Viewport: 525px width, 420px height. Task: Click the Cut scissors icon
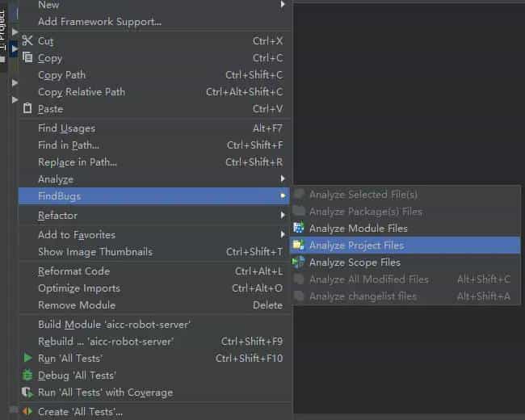tap(27, 41)
